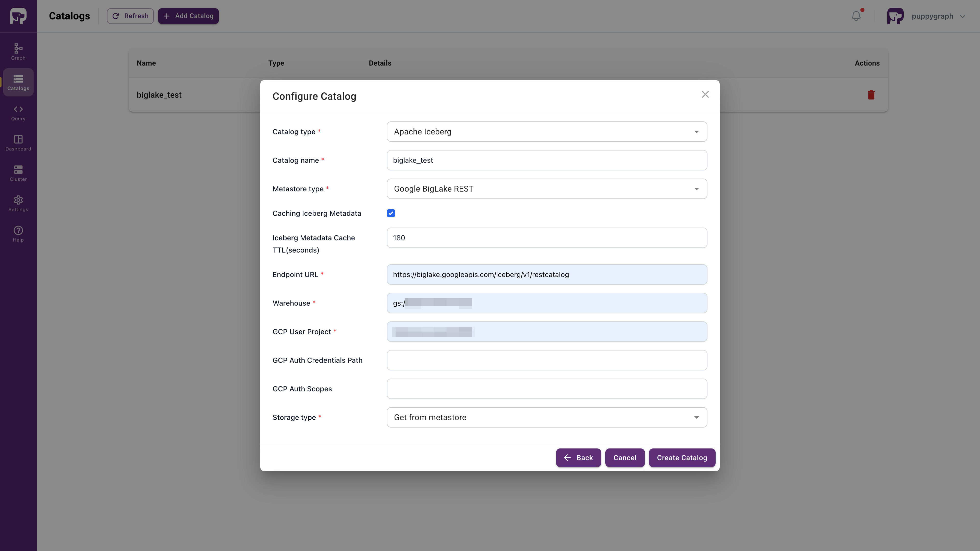Open Settings via the gear icon
This screenshot has width=980, height=551.
point(18,204)
